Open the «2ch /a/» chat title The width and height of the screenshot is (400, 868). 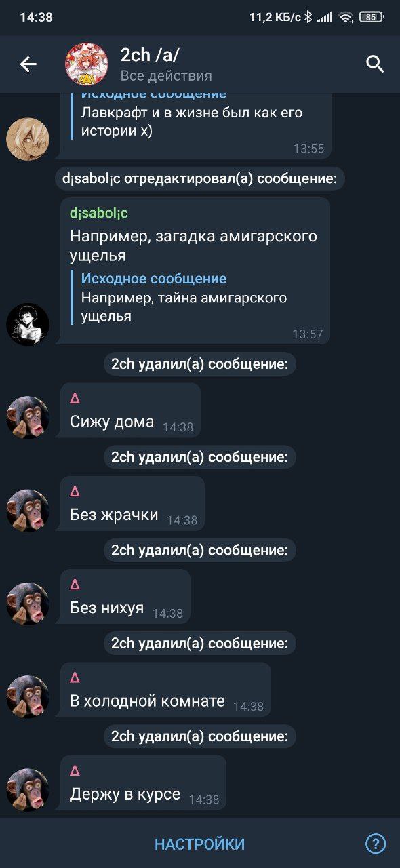click(150, 55)
